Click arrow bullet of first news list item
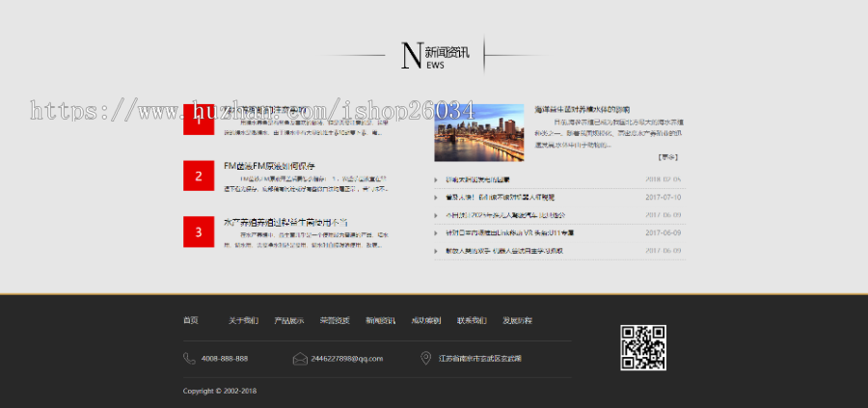Screen dimensions: 868x408 437,179
